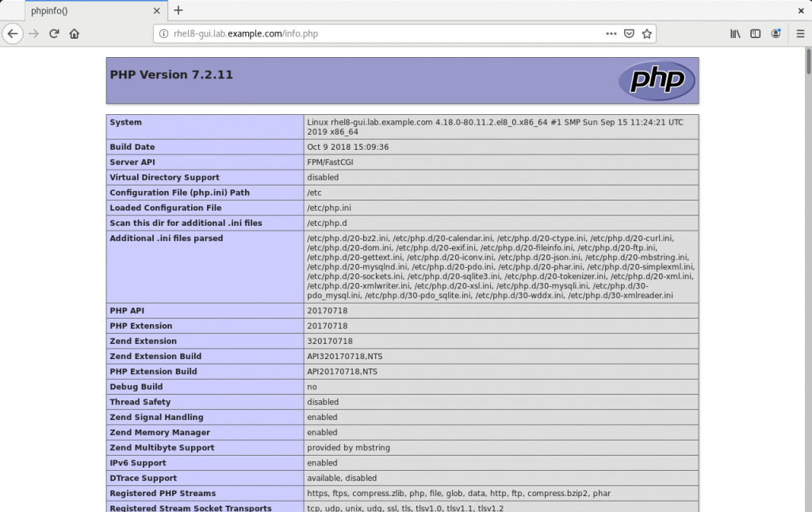Screen dimensions: 812x512
Task: Click the Thread Safety label
Action: click(x=140, y=402)
